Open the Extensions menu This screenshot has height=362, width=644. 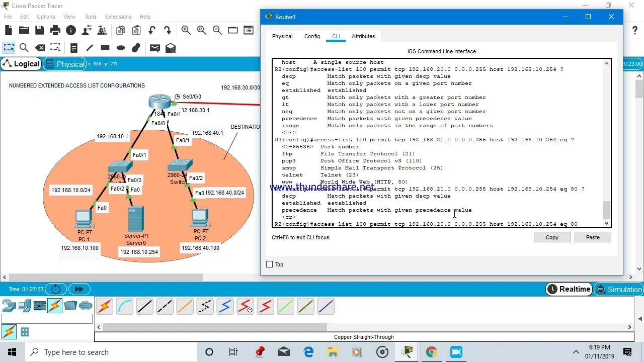coord(118,17)
